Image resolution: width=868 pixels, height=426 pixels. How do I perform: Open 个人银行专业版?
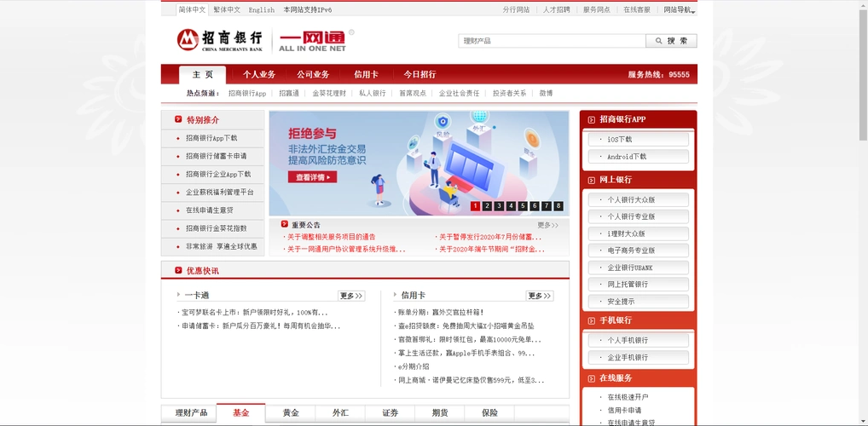pos(639,216)
